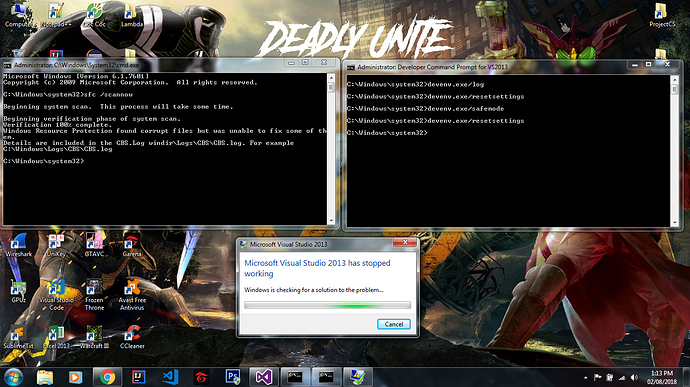690x387 pixels.
Task: Open the purple Visual Studio taskbar icon
Action: (x=264, y=377)
